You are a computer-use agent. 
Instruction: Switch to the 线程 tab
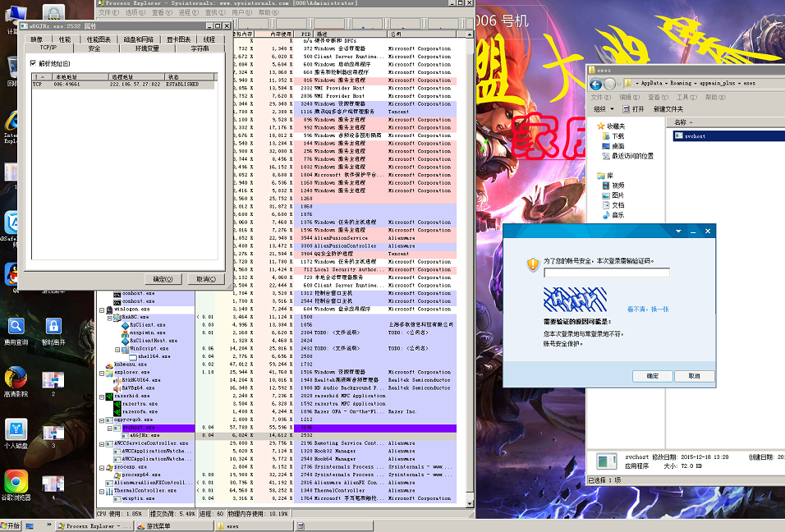tap(209, 39)
